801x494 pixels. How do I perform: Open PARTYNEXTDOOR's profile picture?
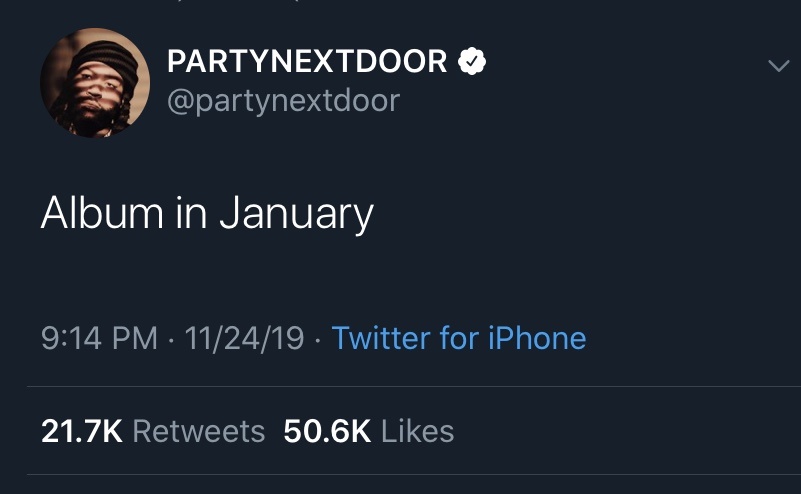95,82
